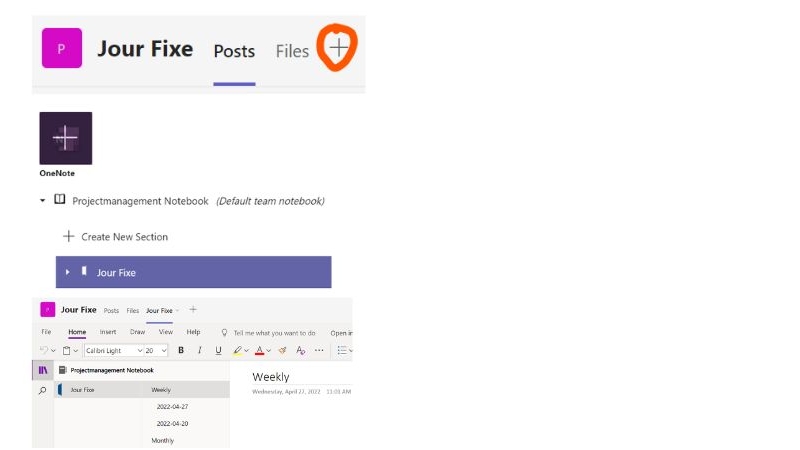Collapse the Projectmanagement Notebook tree arrow
The image size is (800, 450).
pos(43,201)
